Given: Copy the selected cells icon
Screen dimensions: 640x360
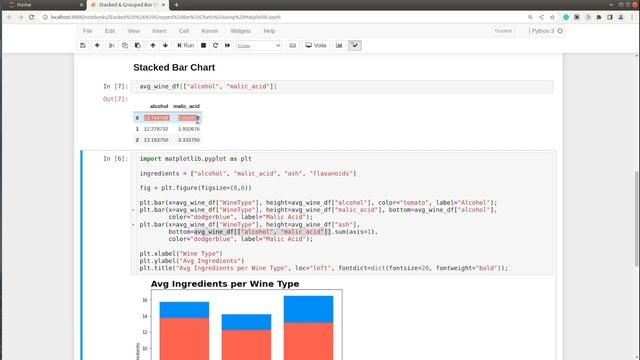Looking at the screenshot, I should pyautogui.click(x=124, y=46).
